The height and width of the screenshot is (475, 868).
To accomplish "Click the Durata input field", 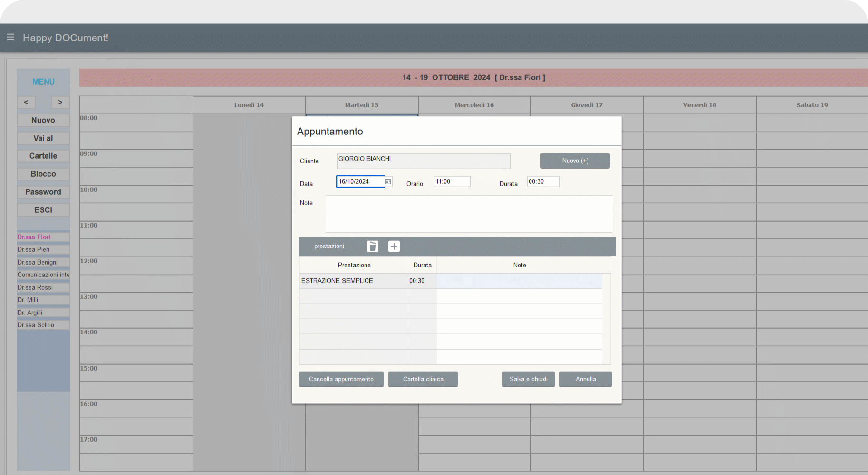I will [x=543, y=181].
